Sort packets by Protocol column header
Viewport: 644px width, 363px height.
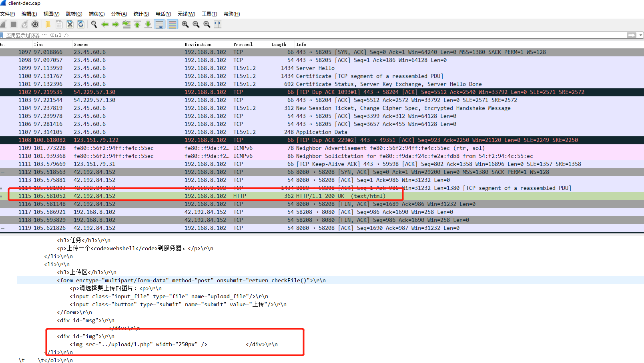(251, 44)
